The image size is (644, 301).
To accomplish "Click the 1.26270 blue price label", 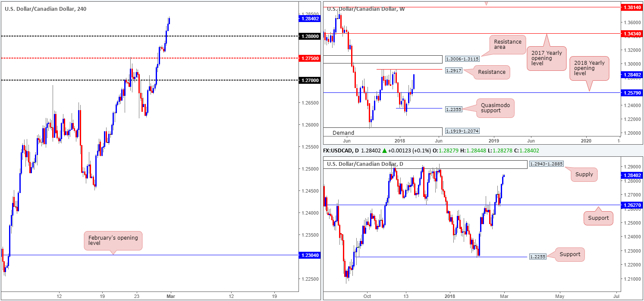I will (x=631, y=206).
